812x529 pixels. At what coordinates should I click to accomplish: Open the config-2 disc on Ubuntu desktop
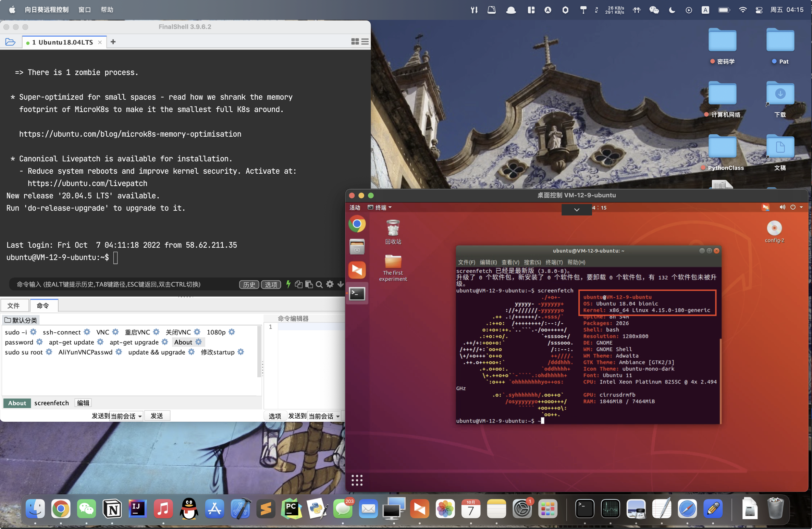point(774,232)
